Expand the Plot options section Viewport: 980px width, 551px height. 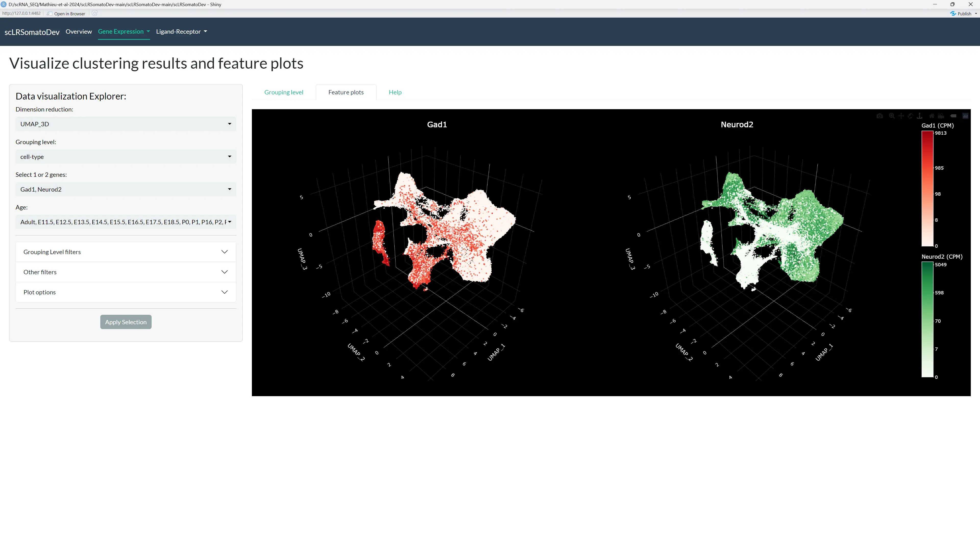point(126,292)
